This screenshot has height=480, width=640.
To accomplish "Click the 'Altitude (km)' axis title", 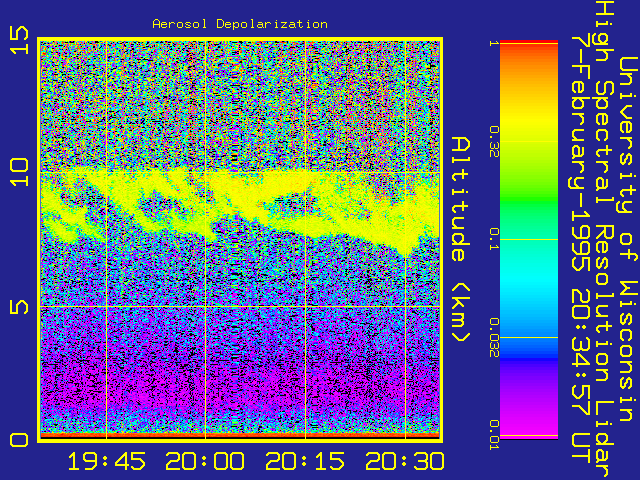I will pyautogui.click(x=461, y=240).
